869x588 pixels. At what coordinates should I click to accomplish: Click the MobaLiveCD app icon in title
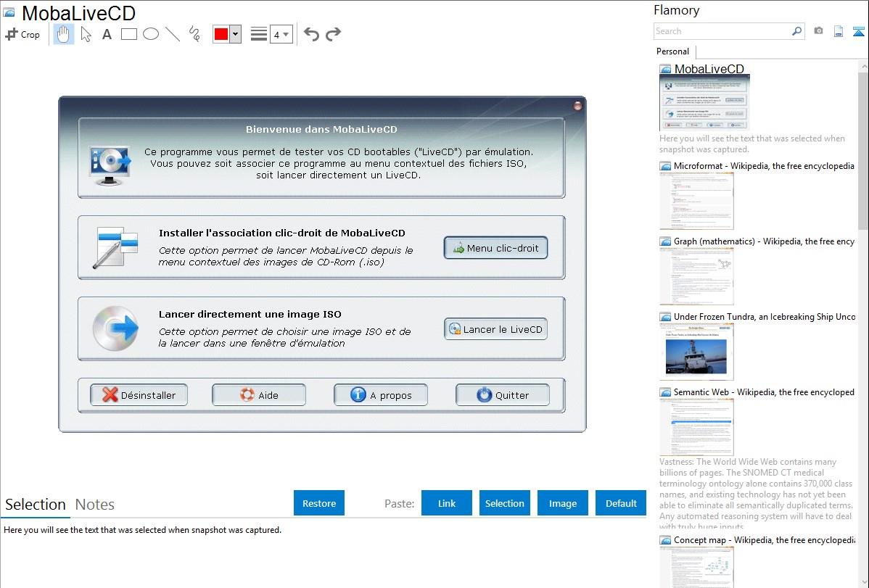(x=9, y=12)
